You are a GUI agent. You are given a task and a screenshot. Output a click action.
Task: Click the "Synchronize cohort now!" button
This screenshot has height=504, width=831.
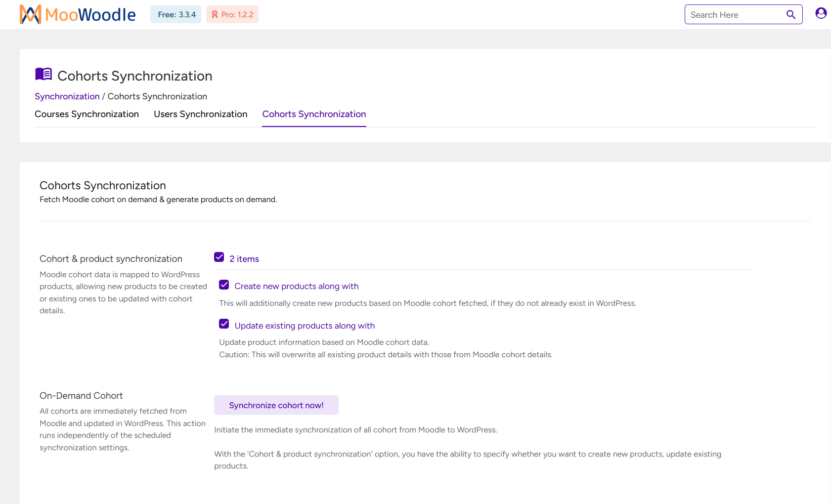point(276,405)
